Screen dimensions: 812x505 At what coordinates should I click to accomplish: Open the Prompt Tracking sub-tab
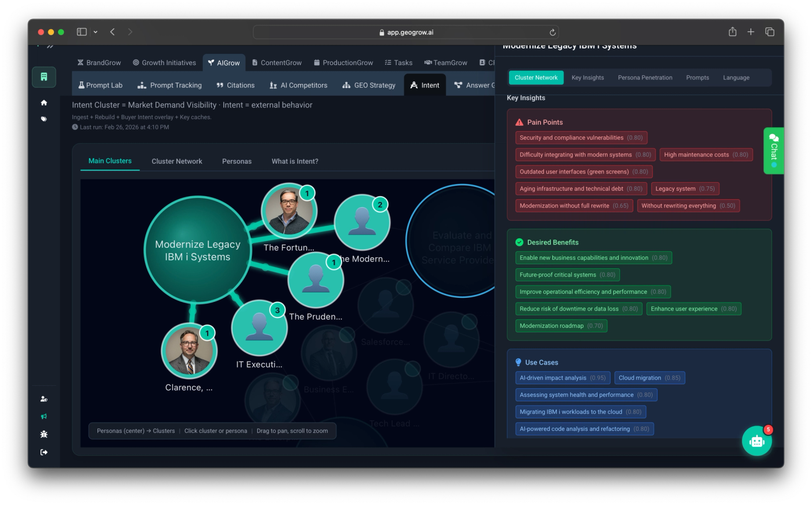[169, 85]
